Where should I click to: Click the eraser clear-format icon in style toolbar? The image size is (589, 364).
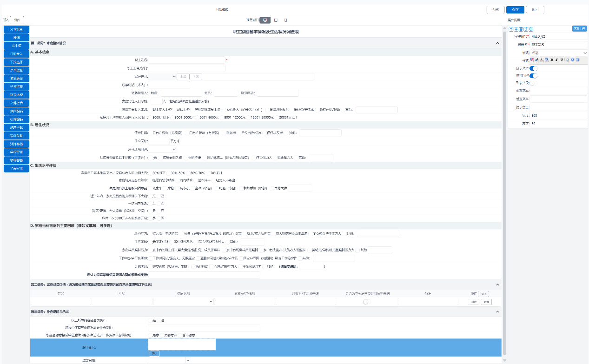pyautogui.click(x=568, y=60)
